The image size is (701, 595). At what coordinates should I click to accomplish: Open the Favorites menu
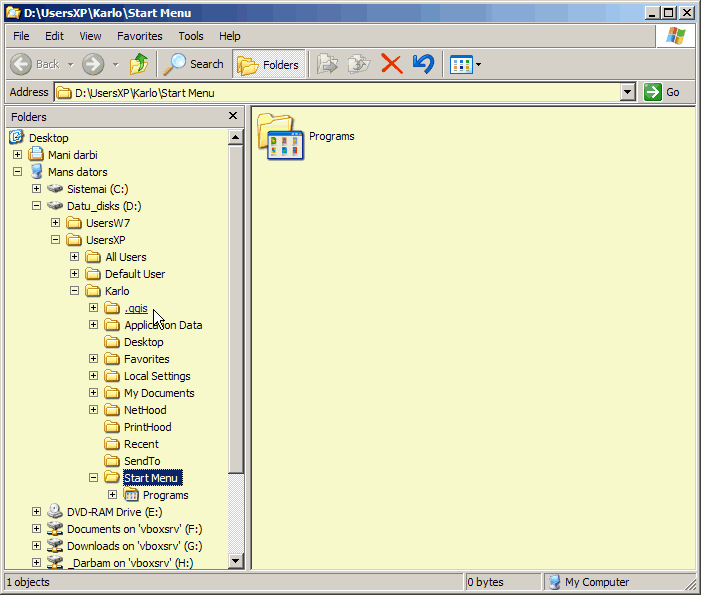(x=140, y=36)
